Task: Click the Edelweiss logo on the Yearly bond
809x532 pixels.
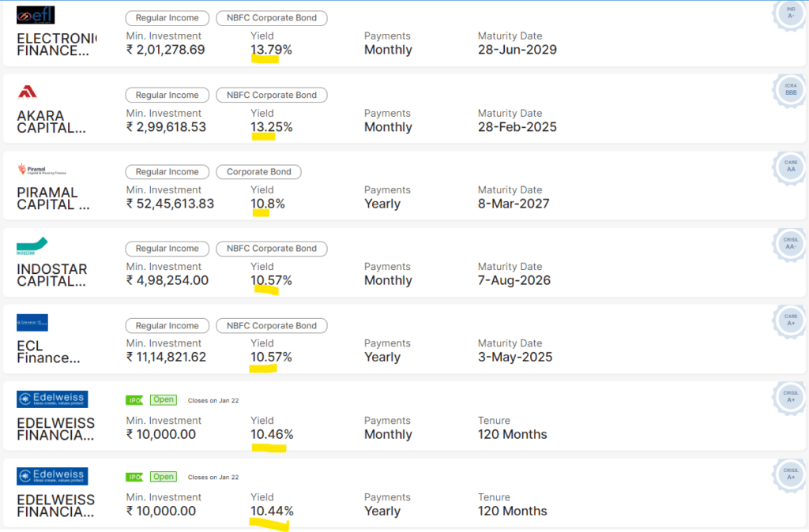Action: tap(52, 476)
